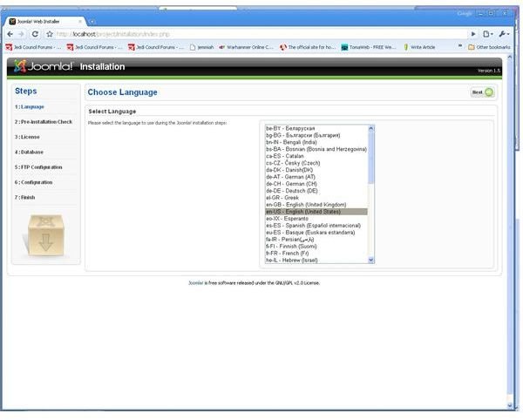Viewport: 523px width, 420px height.
Task: Click the Go arrow beside the address bar
Action: coord(473,34)
